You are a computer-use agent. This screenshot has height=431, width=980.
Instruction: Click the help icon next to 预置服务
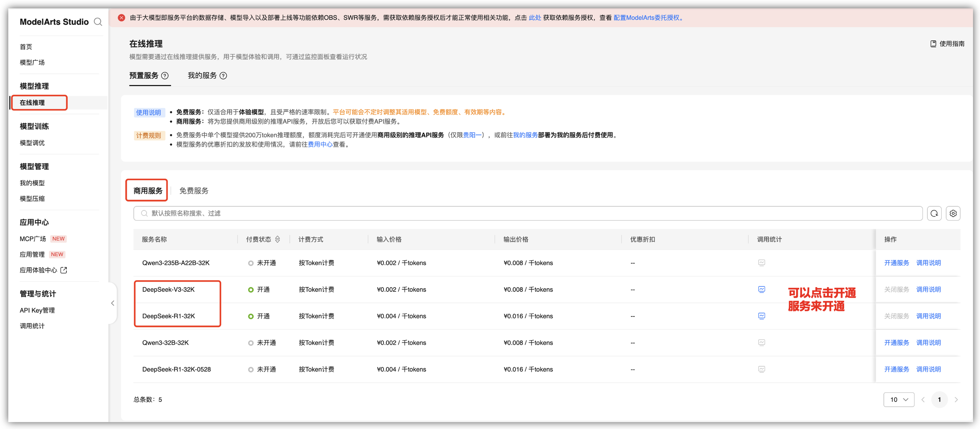[x=165, y=76]
